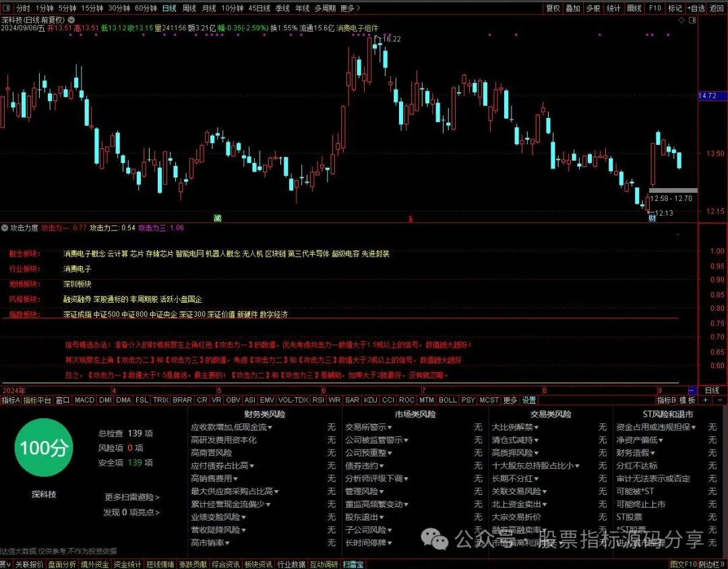
Task: Select the 1分钟 period tab
Action: tap(44, 8)
